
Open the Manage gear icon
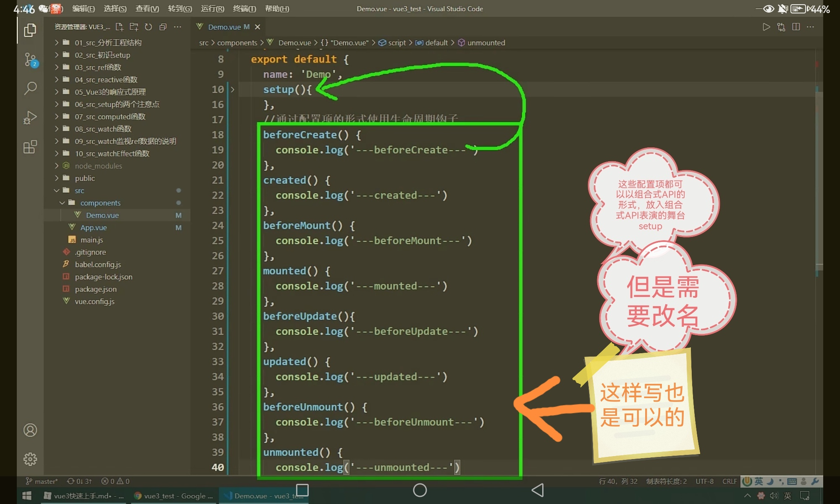coord(30,459)
